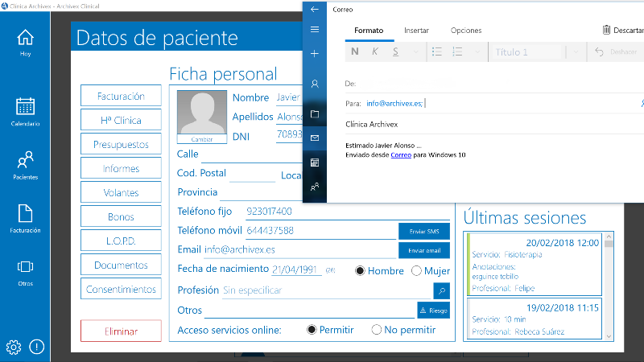Open the Volantes section
The height and width of the screenshot is (362, 644).
pyautogui.click(x=121, y=192)
